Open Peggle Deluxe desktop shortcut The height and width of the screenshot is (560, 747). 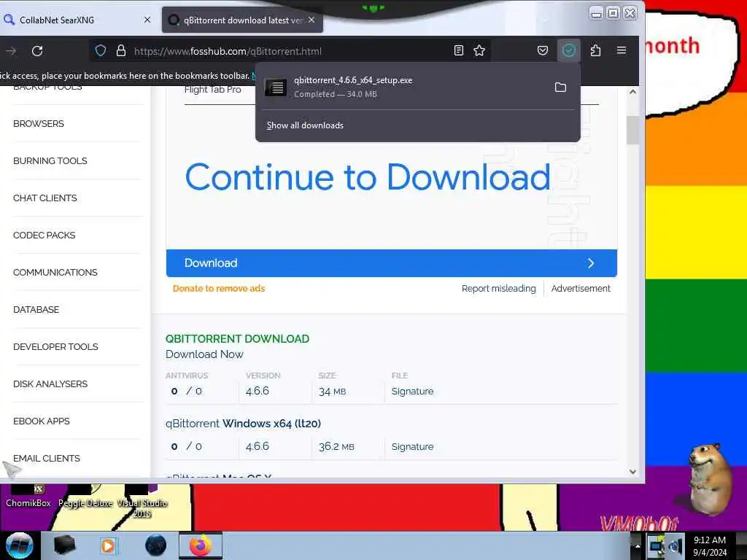86,497
